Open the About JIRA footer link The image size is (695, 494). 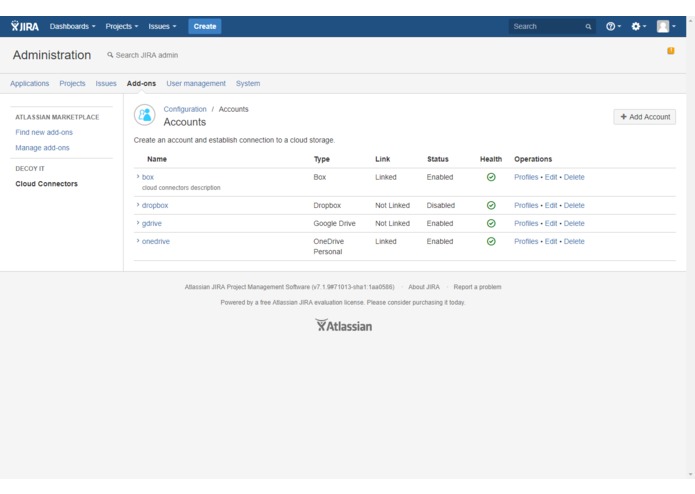pyautogui.click(x=424, y=287)
